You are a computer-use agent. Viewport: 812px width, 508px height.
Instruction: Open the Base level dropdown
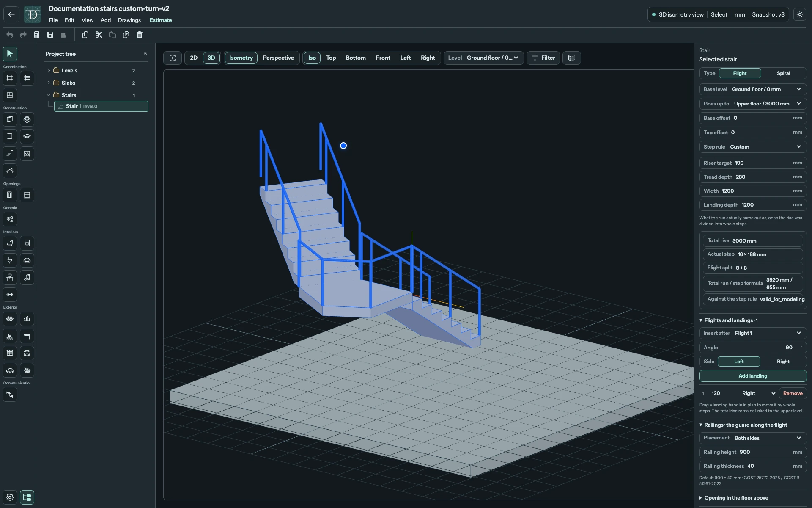click(x=753, y=89)
